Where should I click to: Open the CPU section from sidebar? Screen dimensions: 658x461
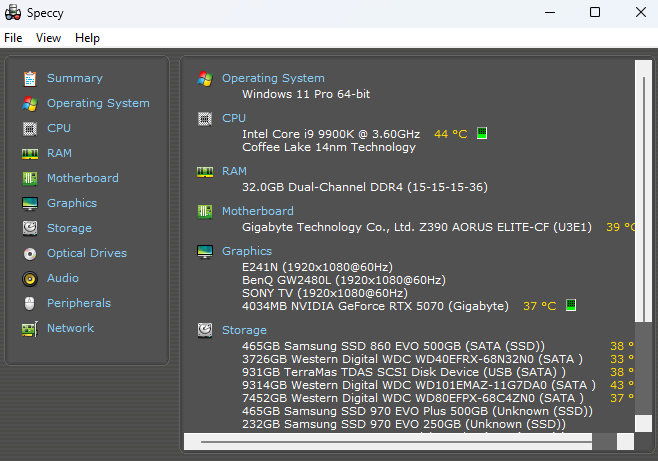59,128
